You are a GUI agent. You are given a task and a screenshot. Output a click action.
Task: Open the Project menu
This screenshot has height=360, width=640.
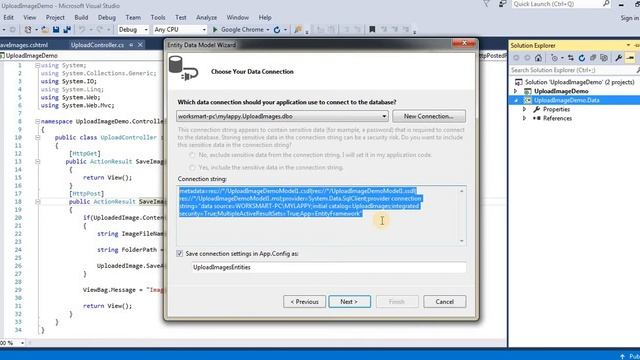click(x=55, y=18)
